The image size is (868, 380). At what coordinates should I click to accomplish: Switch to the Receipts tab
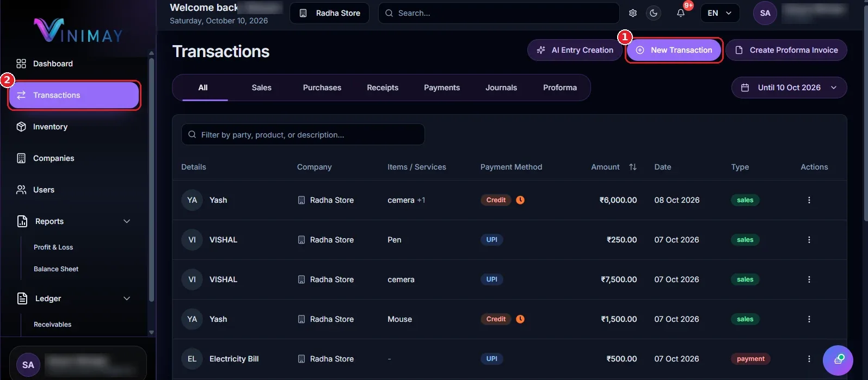point(383,88)
